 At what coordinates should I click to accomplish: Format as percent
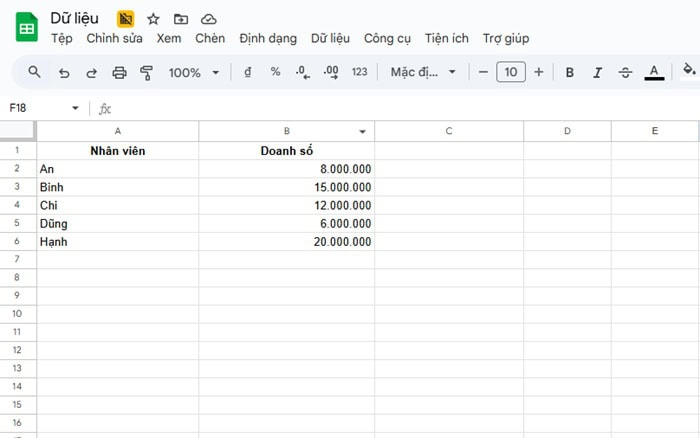275,72
